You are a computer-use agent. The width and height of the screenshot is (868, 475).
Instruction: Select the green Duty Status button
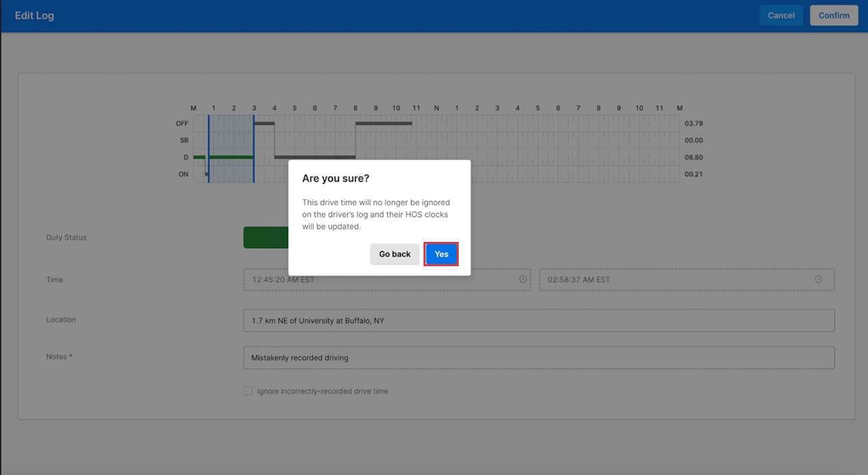click(265, 238)
